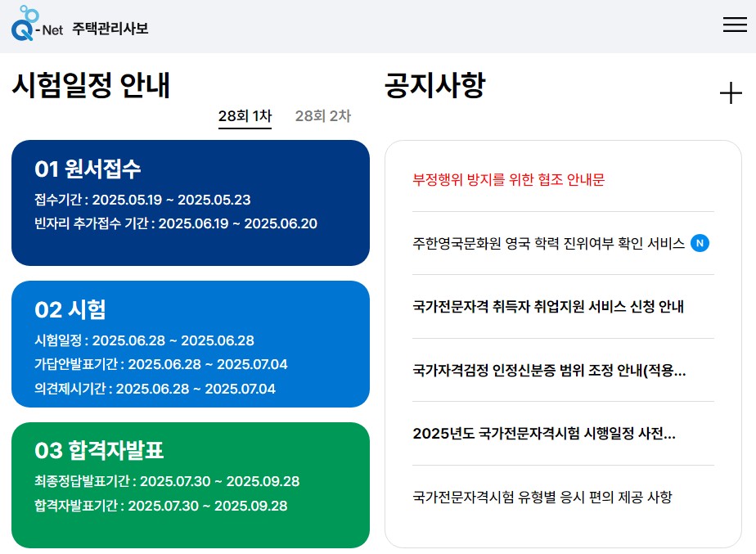Open the 국가전문자격 취득자 취업지원 서비스 notice
Image resolution: width=756 pixels, height=554 pixels.
(547, 307)
